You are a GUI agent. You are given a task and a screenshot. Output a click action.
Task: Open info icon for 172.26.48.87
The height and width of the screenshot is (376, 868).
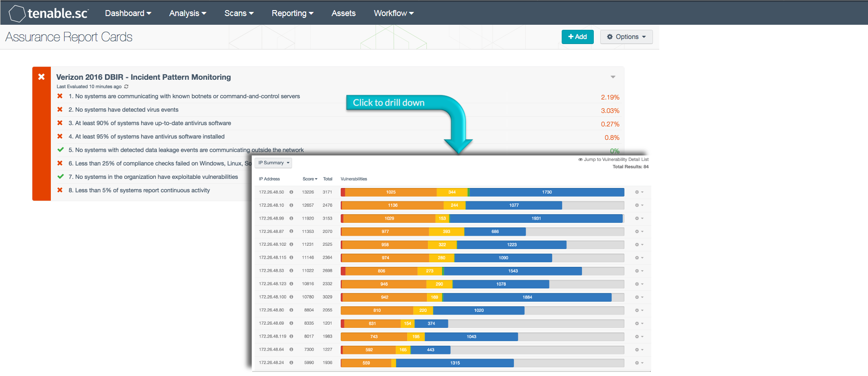pos(291,232)
